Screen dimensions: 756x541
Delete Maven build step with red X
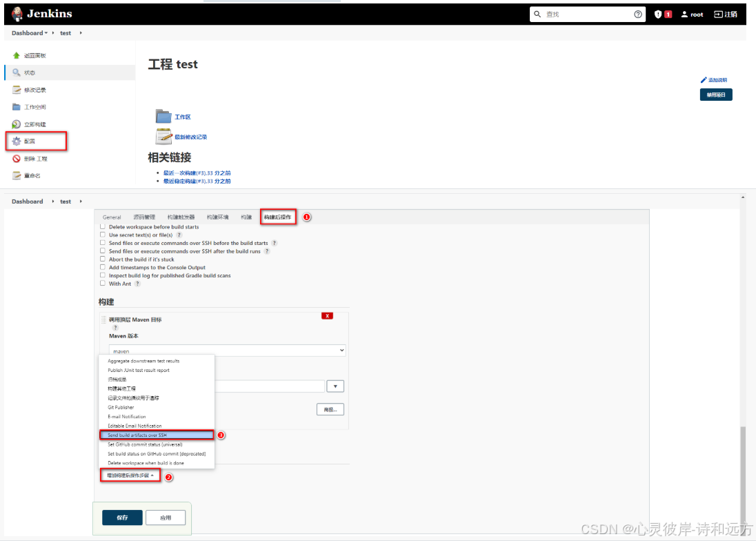(x=328, y=316)
